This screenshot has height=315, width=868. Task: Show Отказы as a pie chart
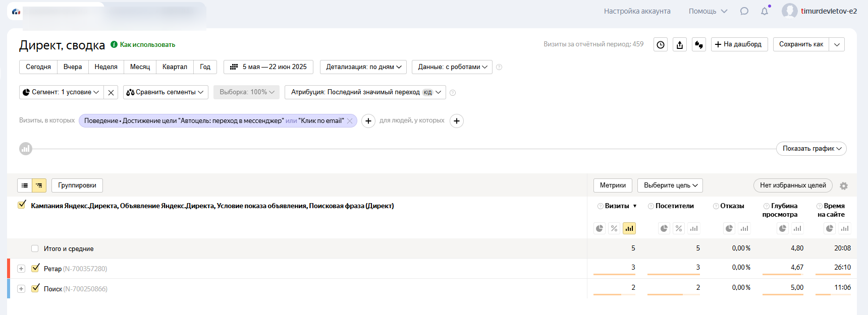pyautogui.click(x=729, y=228)
